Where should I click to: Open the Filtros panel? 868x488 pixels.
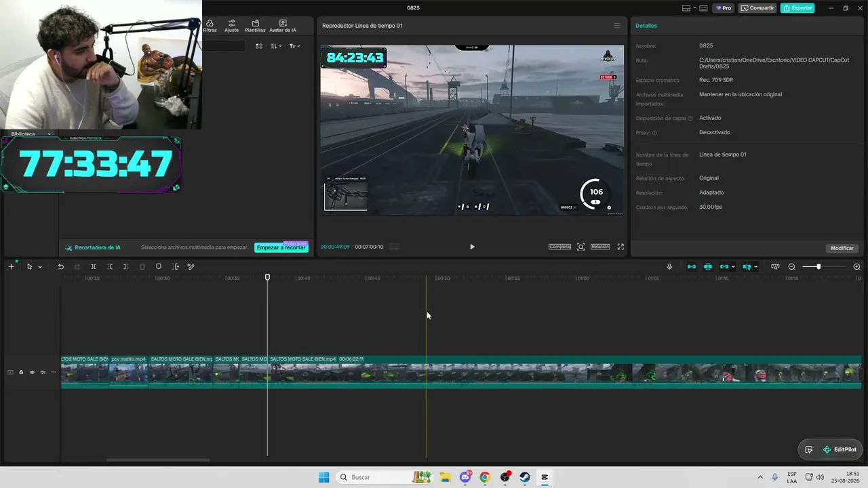tap(210, 26)
